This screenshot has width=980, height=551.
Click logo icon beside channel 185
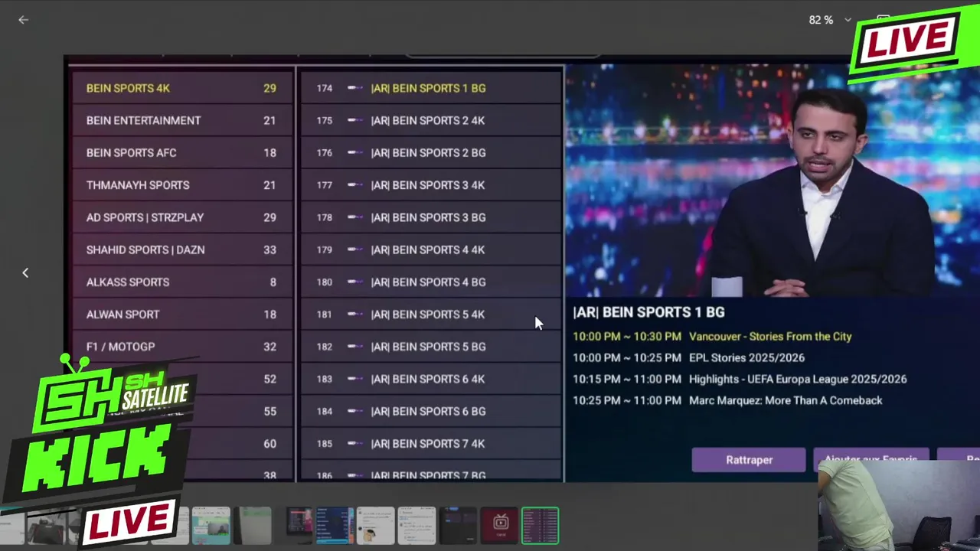click(x=355, y=443)
